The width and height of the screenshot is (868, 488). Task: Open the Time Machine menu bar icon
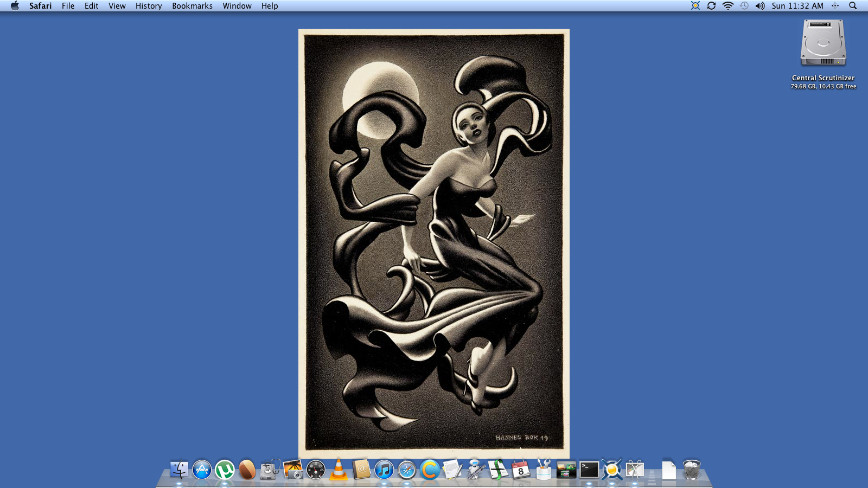pos(744,6)
